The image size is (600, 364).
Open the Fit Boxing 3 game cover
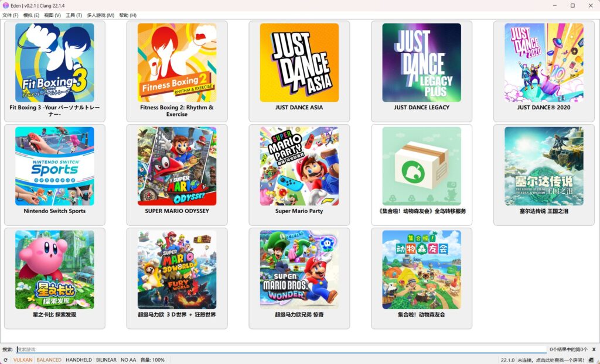[x=54, y=63]
